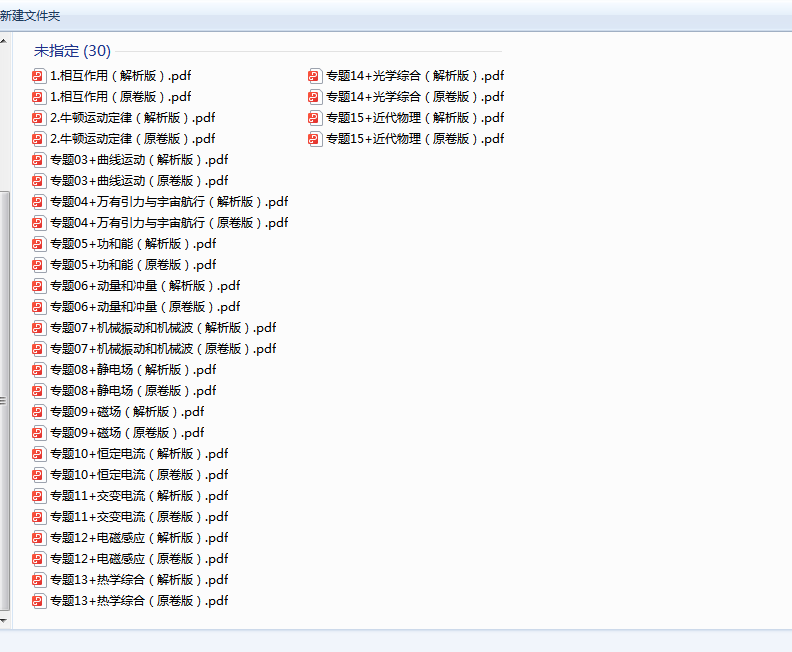The image size is (792, 652).
Task: Select file name 专题03+曲线运动（解析版）.pdf
Action: (x=139, y=160)
